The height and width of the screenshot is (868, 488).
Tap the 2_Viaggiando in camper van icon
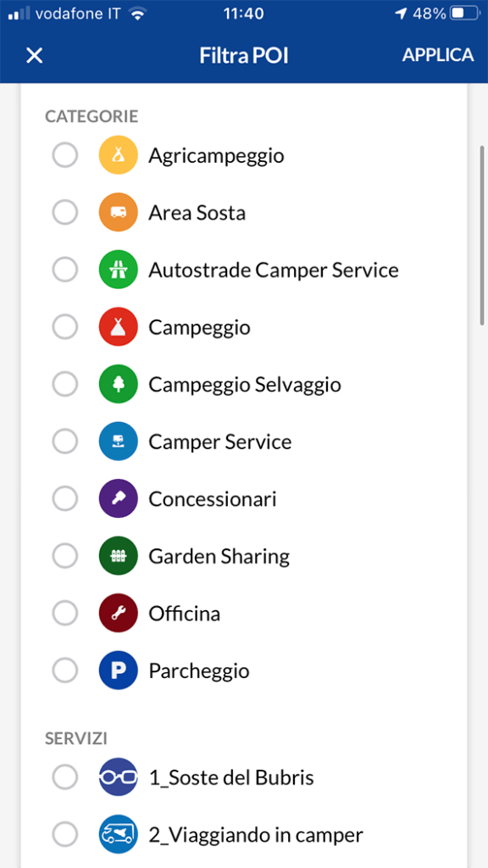118,833
